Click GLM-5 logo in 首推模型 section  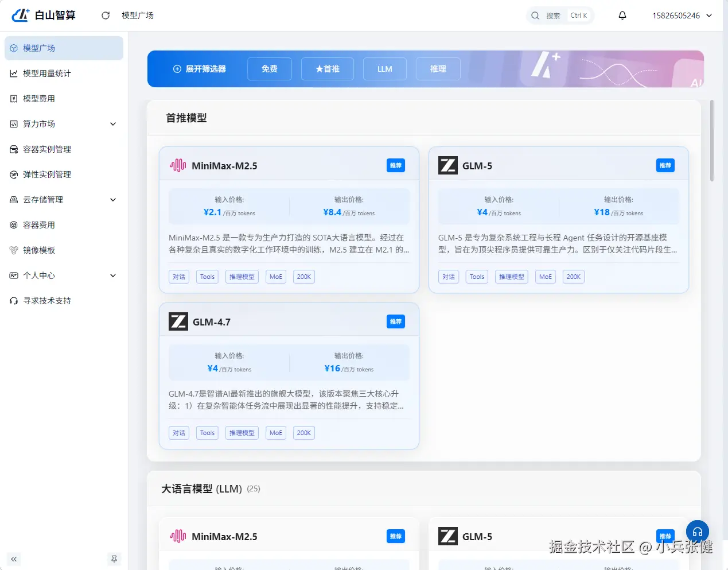tap(448, 165)
